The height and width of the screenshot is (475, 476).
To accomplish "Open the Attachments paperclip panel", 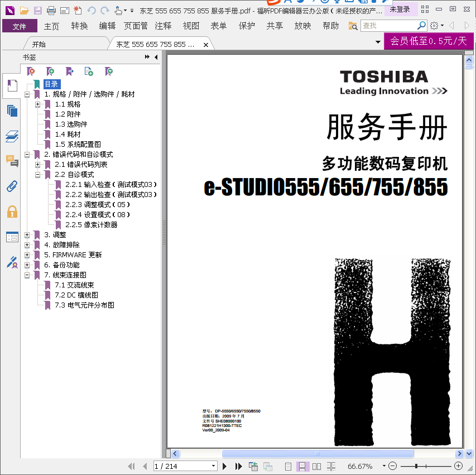I will pyautogui.click(x=12, y=186).
